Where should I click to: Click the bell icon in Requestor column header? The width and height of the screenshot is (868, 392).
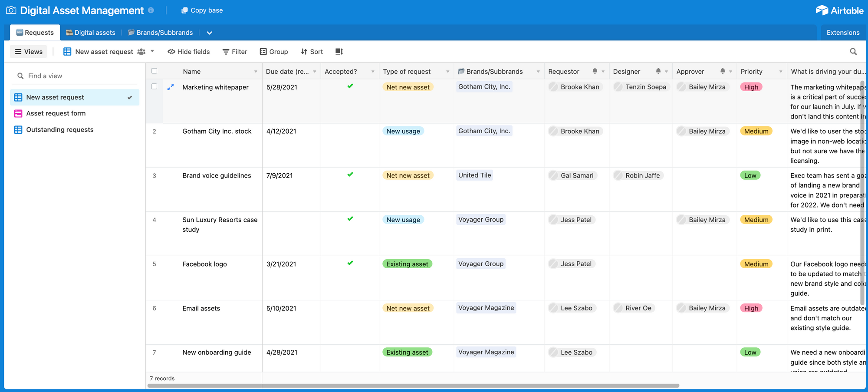pos(595,71)
